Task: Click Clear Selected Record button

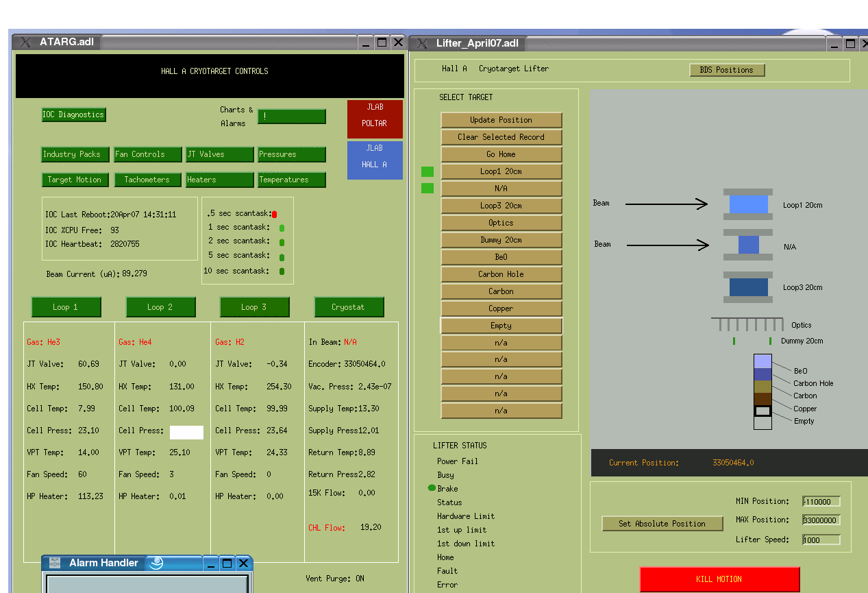Action: point(501,137)
